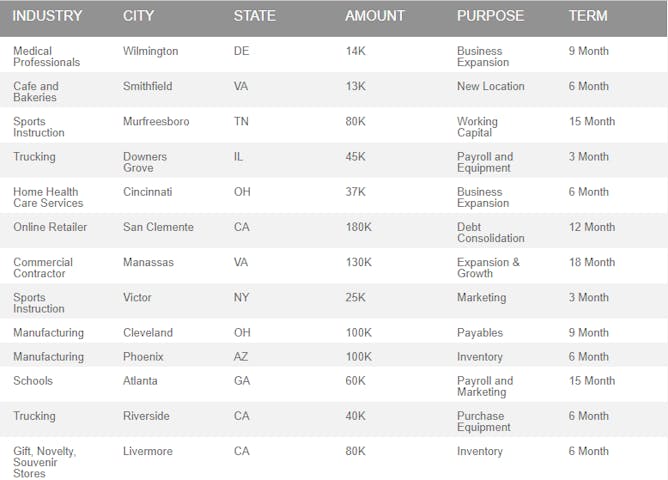Click the Schools industry cell

coord(33,381)
